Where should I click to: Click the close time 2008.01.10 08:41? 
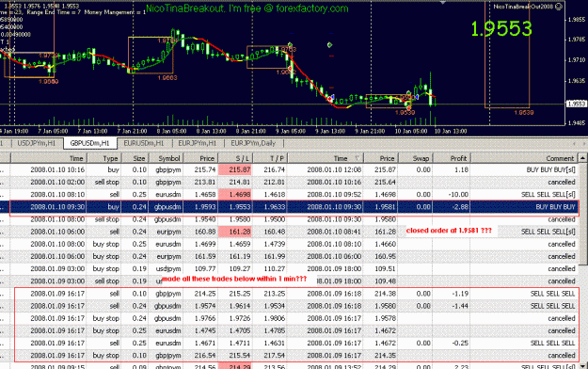(x=334, y=232)
